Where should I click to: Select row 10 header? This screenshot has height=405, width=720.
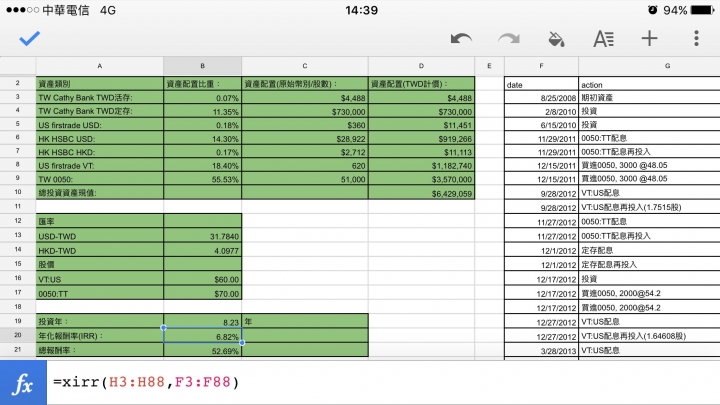tap(17, 192)
